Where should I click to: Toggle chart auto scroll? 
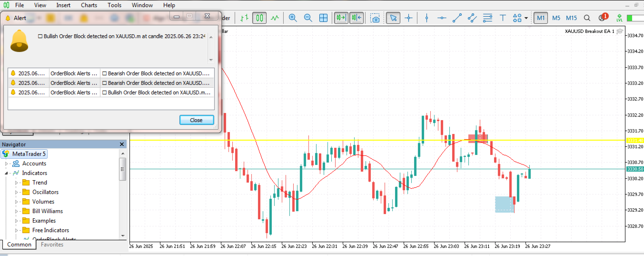click(x=341, y=18)
